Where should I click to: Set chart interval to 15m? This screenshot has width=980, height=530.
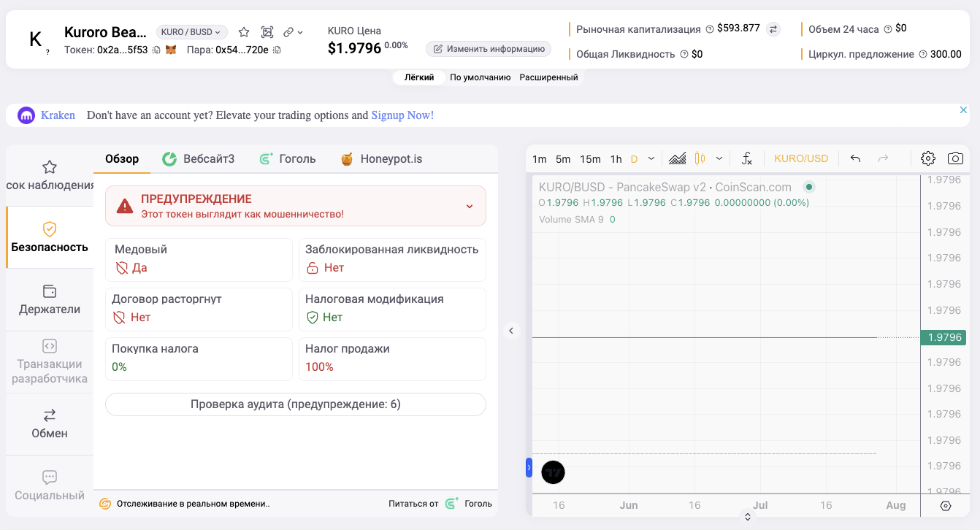tap(590, 159)
